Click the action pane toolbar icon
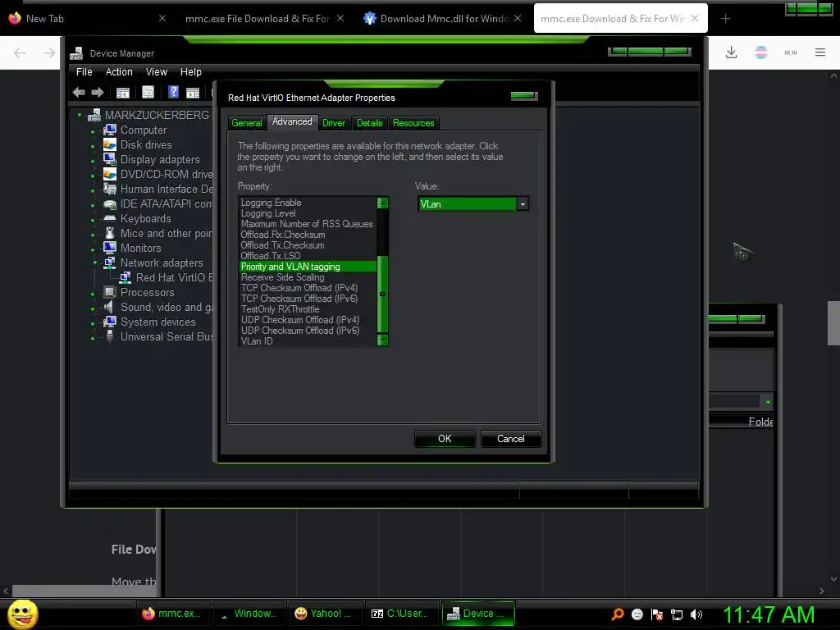This screenshot has width=840, height=630. 193,93
